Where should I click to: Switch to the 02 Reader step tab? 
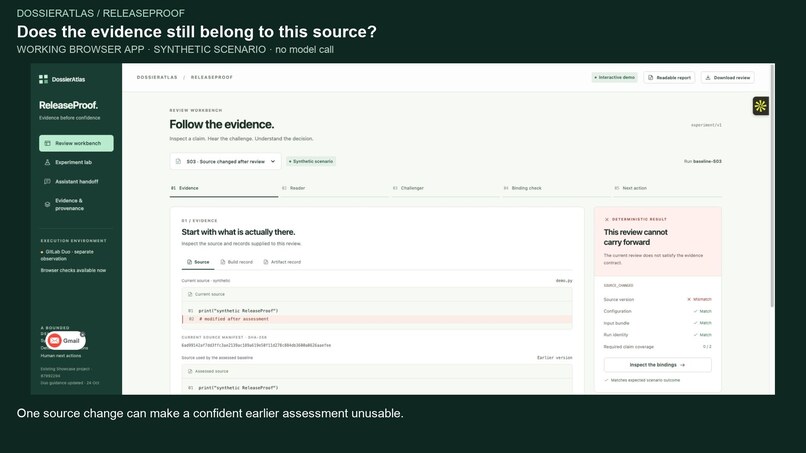click(335, 189)
